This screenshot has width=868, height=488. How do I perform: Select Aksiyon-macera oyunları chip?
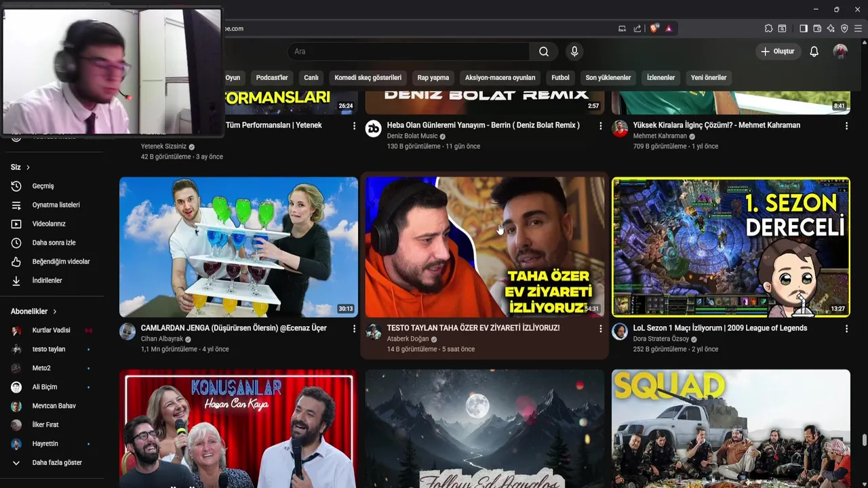coord(500,77)
